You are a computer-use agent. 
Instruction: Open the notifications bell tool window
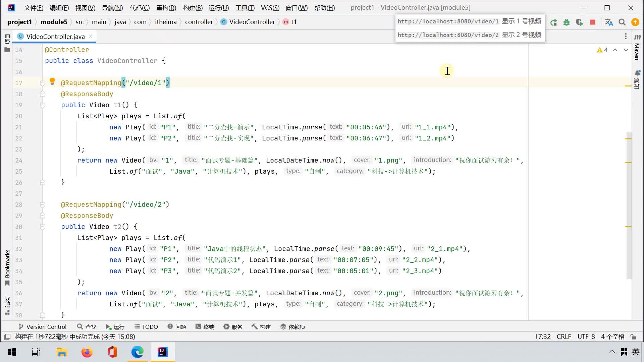pyautogui.click(x=637, y=79)
